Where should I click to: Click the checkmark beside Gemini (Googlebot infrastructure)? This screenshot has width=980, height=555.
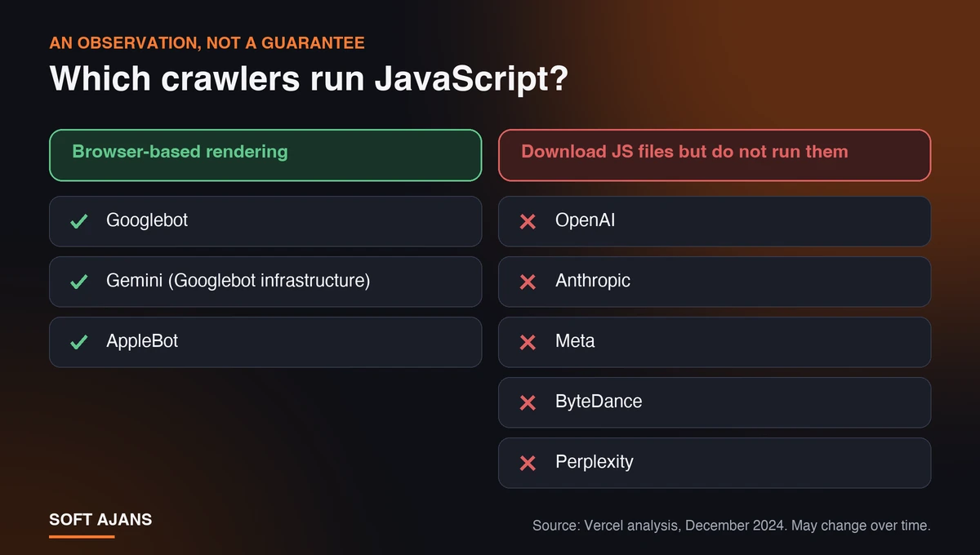[79, 282]
